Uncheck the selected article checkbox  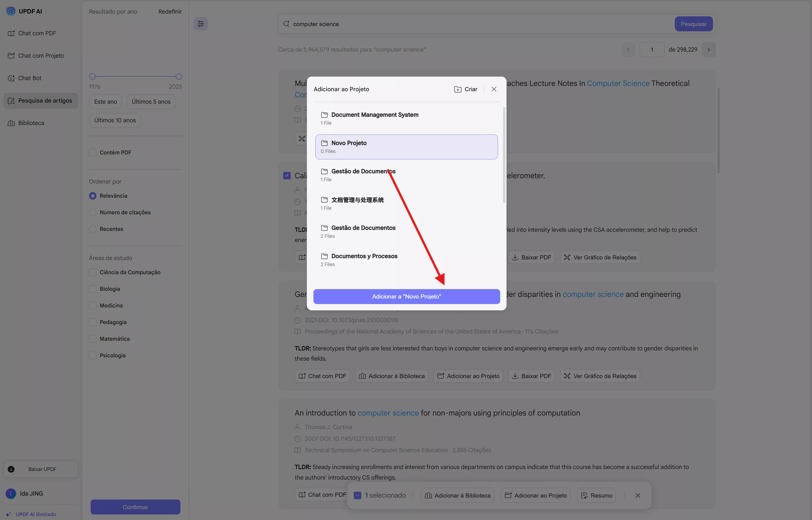click(287, 175)
